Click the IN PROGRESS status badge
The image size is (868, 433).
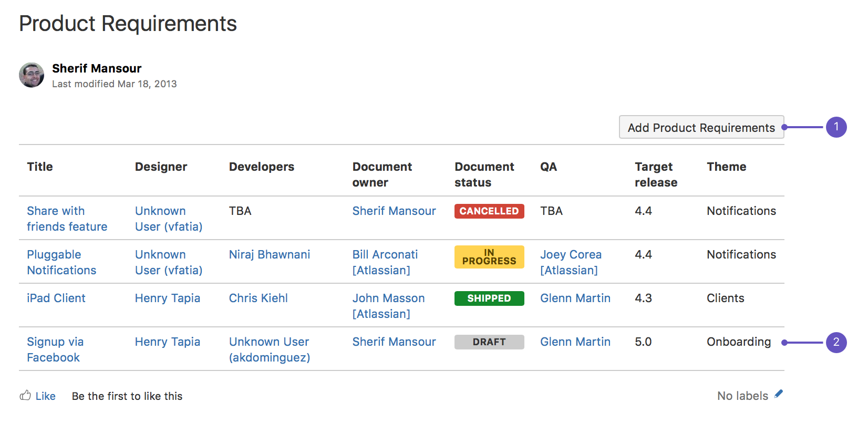click(489, 257)
